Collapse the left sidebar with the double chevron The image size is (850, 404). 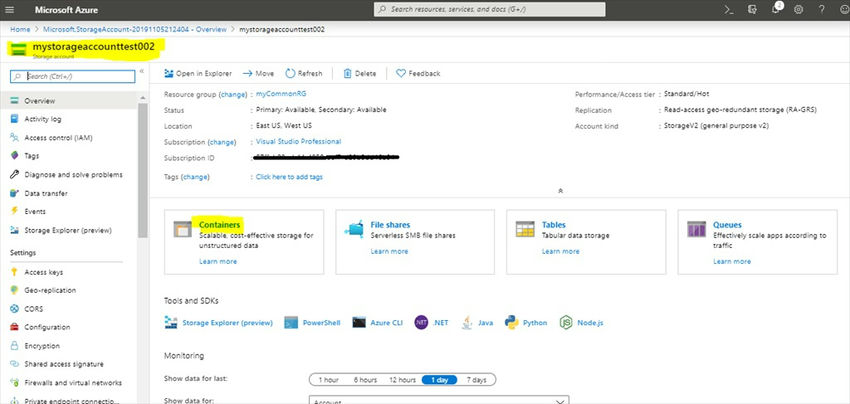[142, 71]
